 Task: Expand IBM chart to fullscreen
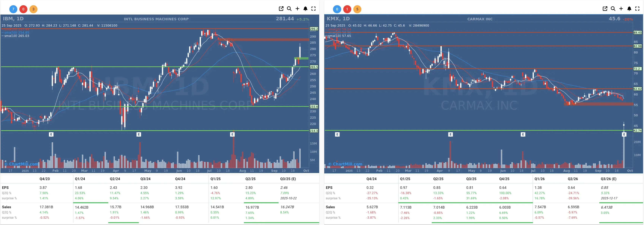tap(313, 9)
